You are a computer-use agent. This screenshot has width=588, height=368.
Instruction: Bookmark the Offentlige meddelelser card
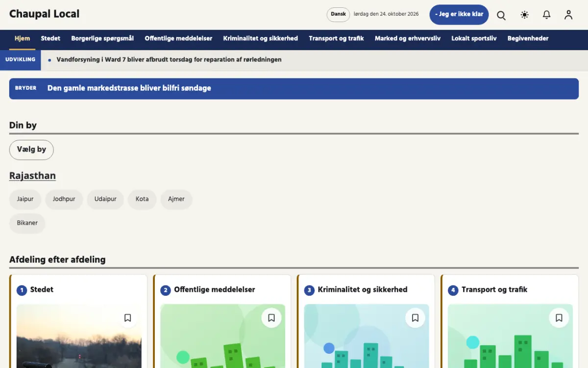click(x=271, y=318)
